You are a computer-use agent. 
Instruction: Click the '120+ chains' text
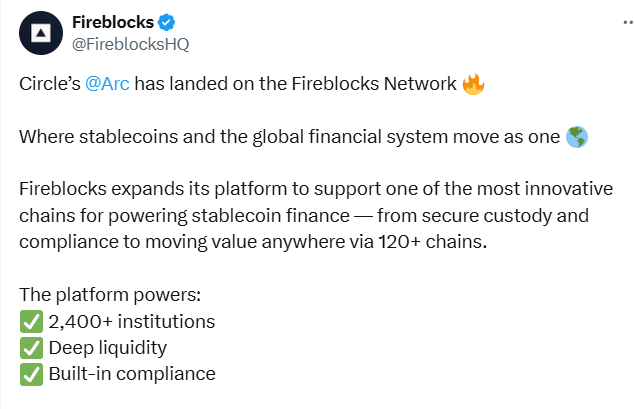click(430, 242)
